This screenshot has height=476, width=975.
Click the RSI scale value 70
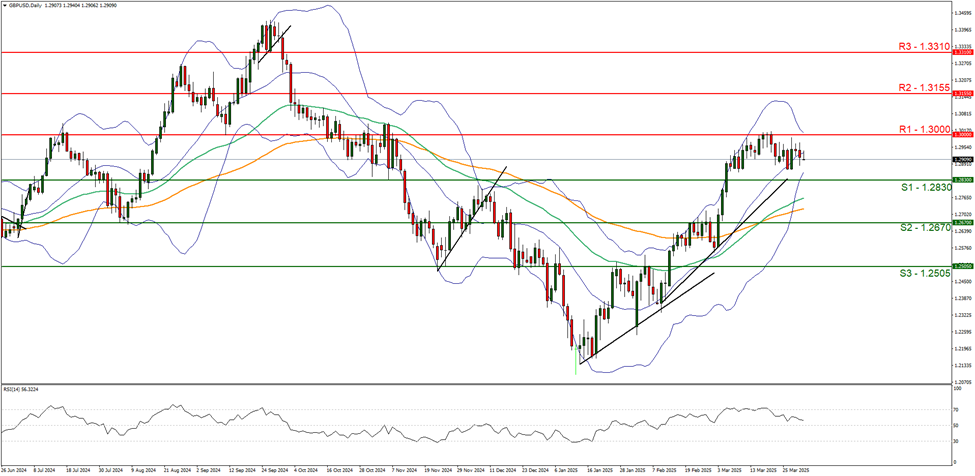956,410
